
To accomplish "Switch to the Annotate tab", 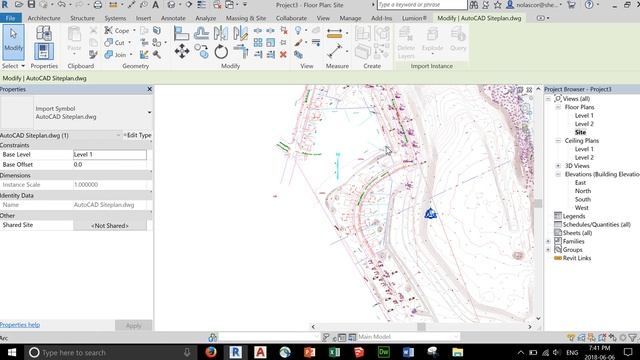I will click(173, 18).
